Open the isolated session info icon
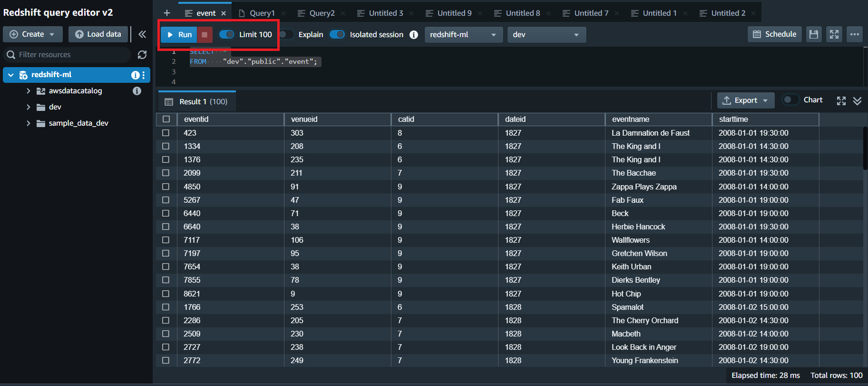Viewport: 868px width, 386px height. point(414,35)
